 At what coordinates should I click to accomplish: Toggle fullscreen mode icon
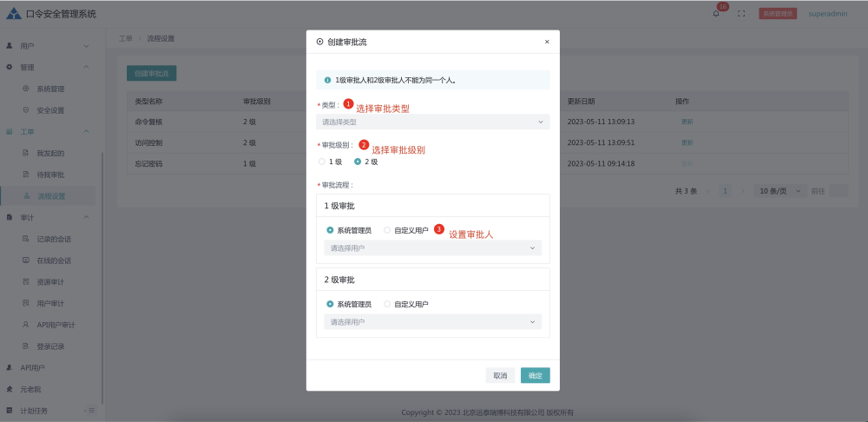[x=741, y=14]
